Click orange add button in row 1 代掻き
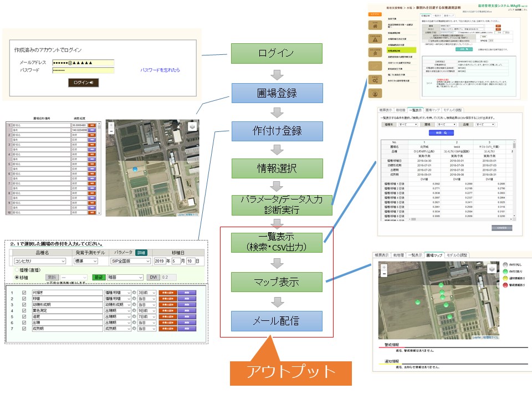532x399 pixels. tap(168, 293)
